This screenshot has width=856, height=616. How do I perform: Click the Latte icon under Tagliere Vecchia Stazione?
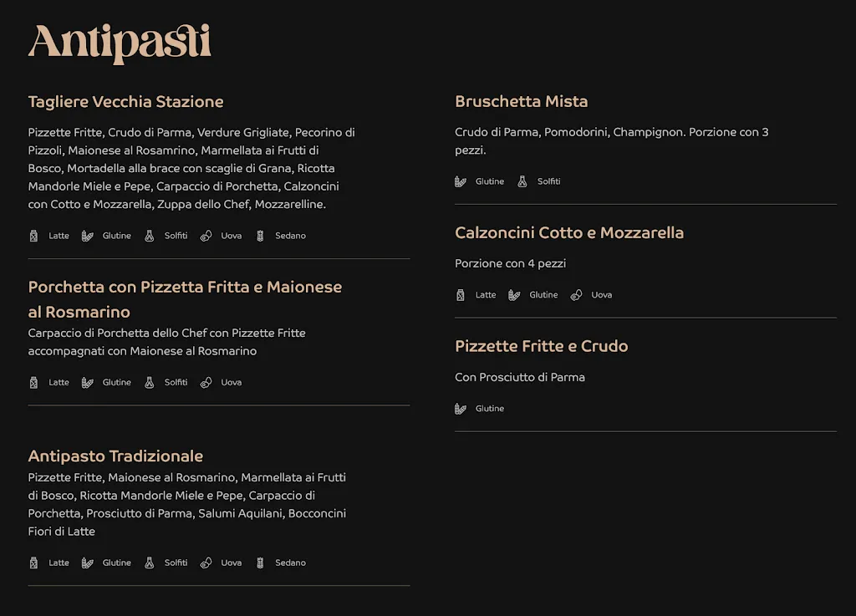coord(34,236)
